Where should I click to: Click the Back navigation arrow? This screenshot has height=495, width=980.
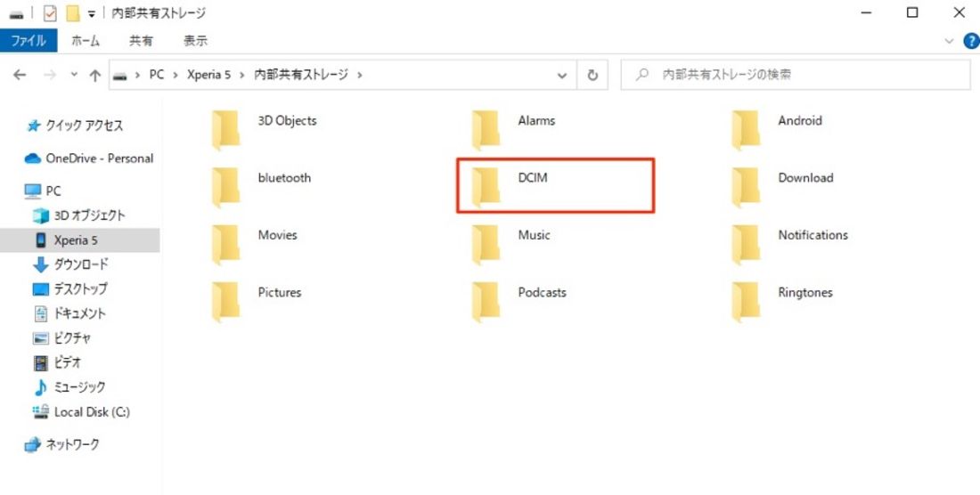tap(20, 75)
